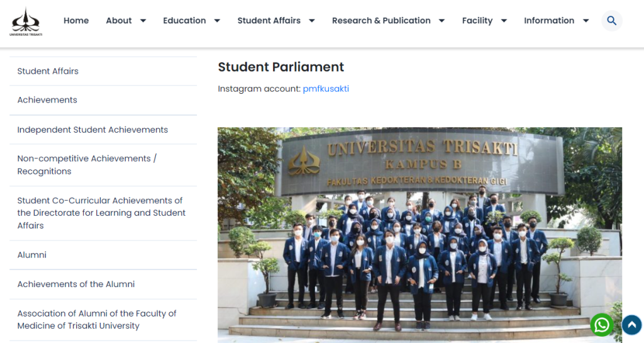Expand the Student Affairs dropdown arrow

pos(312,21)
